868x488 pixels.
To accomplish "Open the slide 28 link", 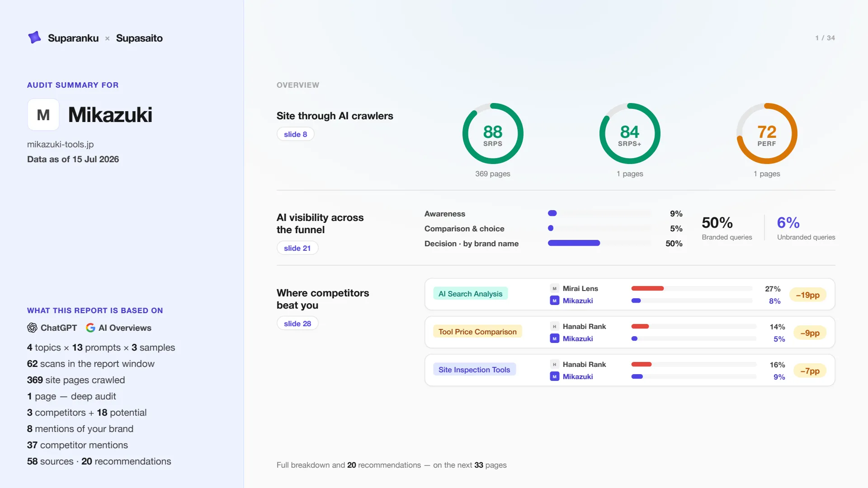I will point(297,324).
